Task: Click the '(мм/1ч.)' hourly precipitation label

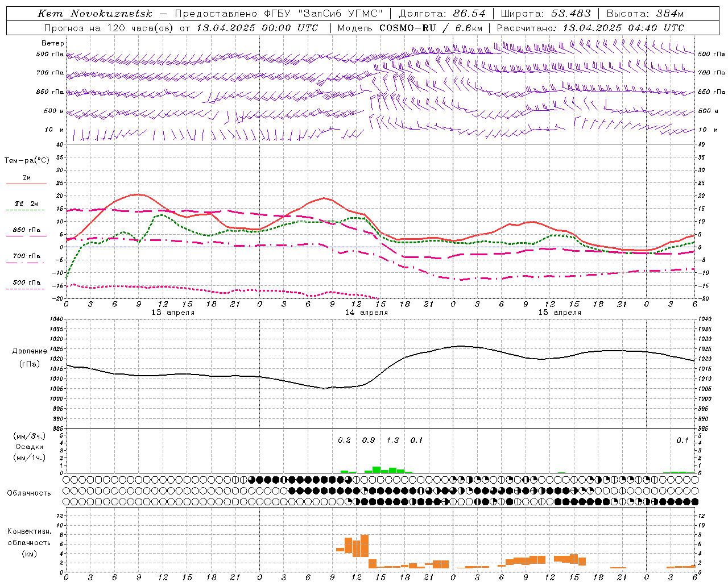Action: tap(30, 458)
